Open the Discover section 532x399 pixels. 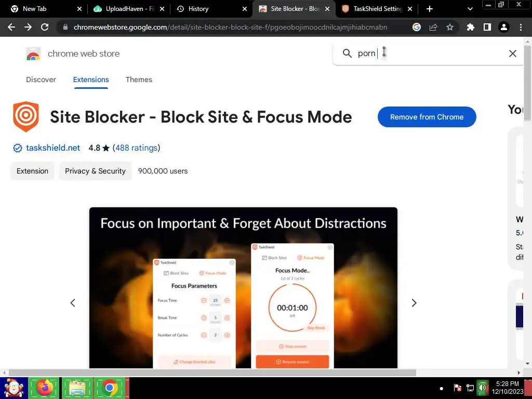[x=41, y=79]
